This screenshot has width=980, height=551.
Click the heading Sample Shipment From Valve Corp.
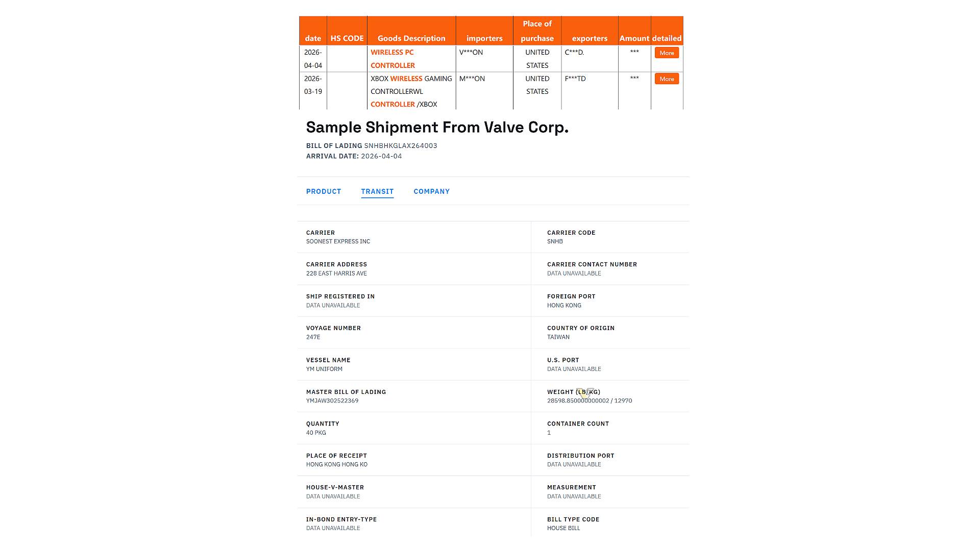(x=437, y=127)
